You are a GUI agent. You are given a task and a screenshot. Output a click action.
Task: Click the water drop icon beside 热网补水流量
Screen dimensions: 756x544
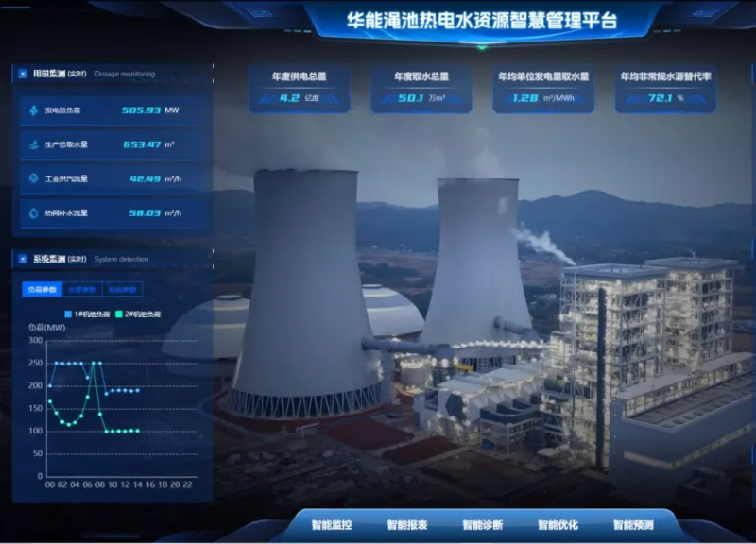[33, 213]
